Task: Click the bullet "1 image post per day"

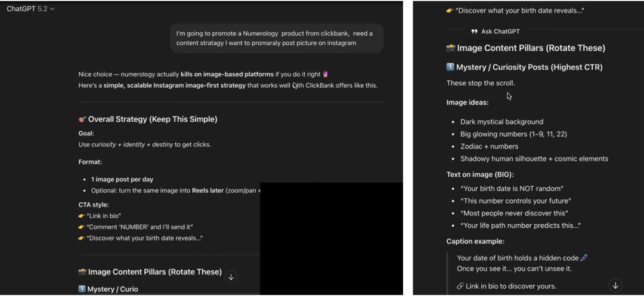Action: pos(122,180)
